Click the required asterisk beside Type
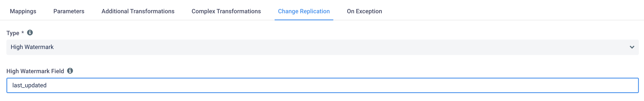 coord(22,32)
